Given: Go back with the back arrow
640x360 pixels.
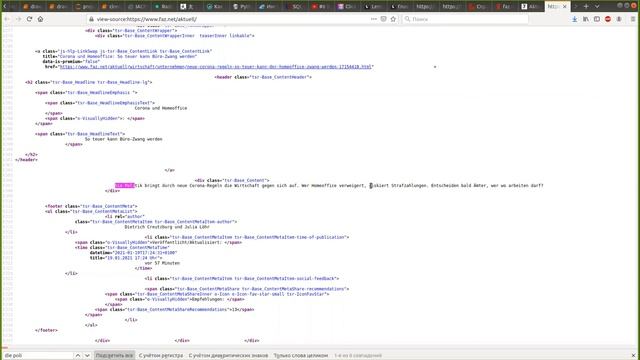Looking at the screenshot, I should (x=7, y=19).
